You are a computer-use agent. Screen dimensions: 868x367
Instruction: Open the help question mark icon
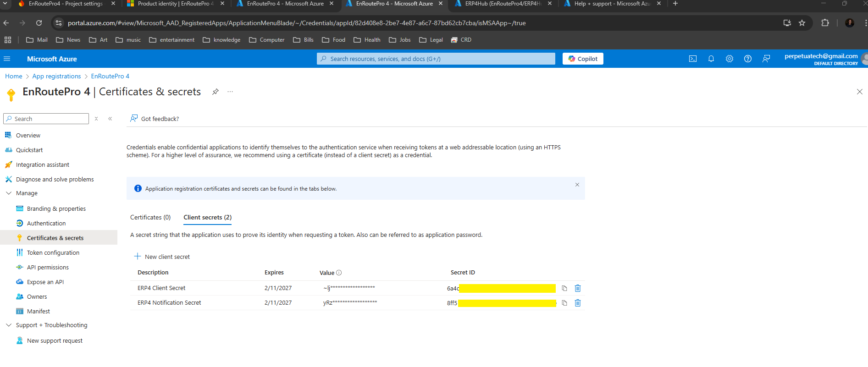pyautogui.click(x=748, y=59)
